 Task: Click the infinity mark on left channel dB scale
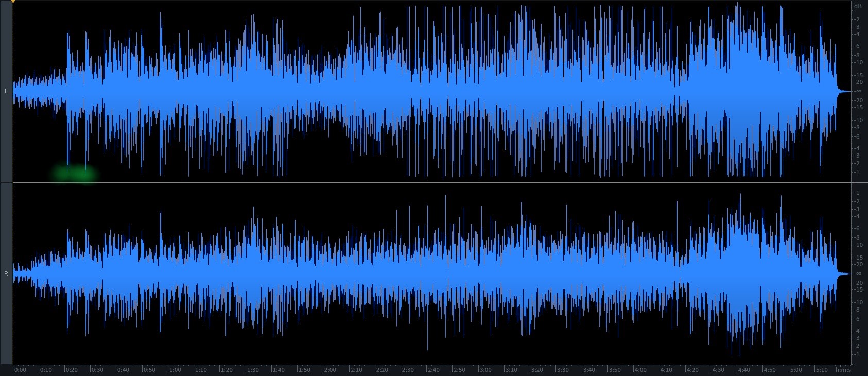(858, 91)
